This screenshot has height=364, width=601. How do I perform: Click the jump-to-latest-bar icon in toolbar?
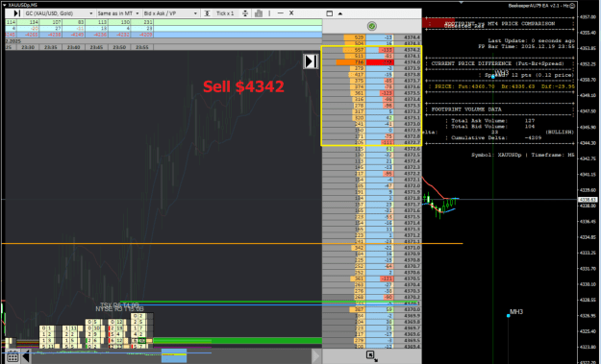16,13
